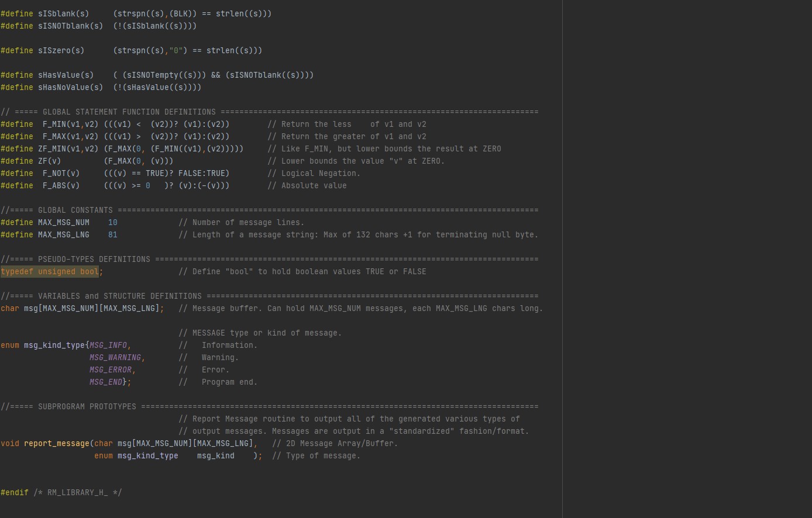Click the "Program end." comment
812x518 pixels.
point(218,382)
